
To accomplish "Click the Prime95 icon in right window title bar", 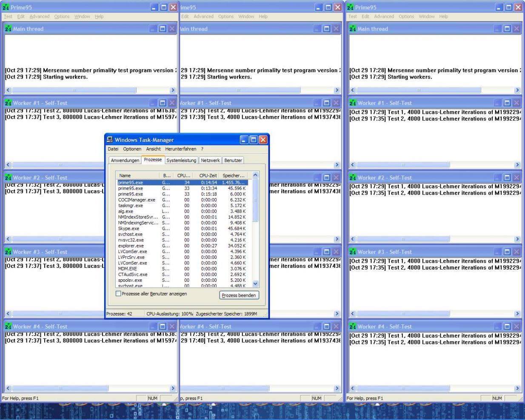I will pos(350,7).
